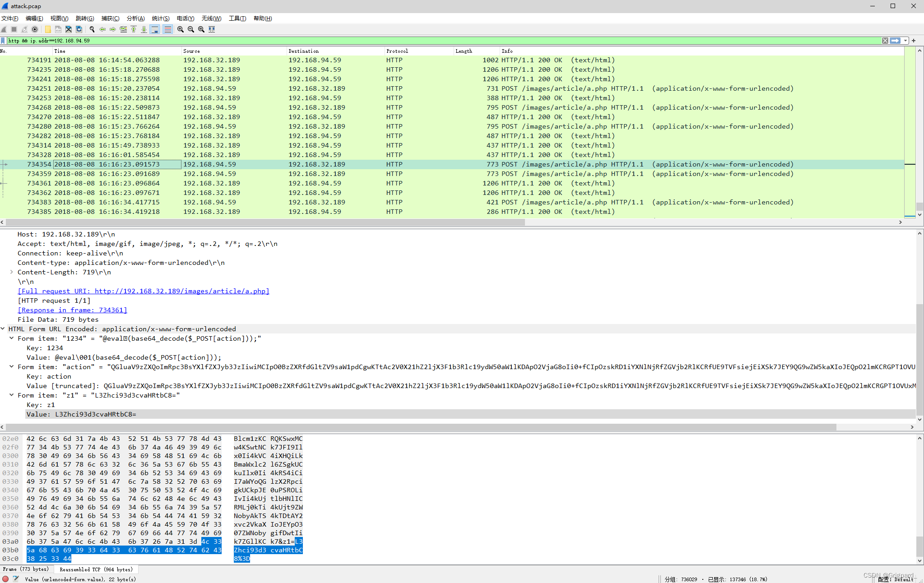Click horizontal scrollbar of packet details pane
924x583 pixels.
[x=421, y=427]
